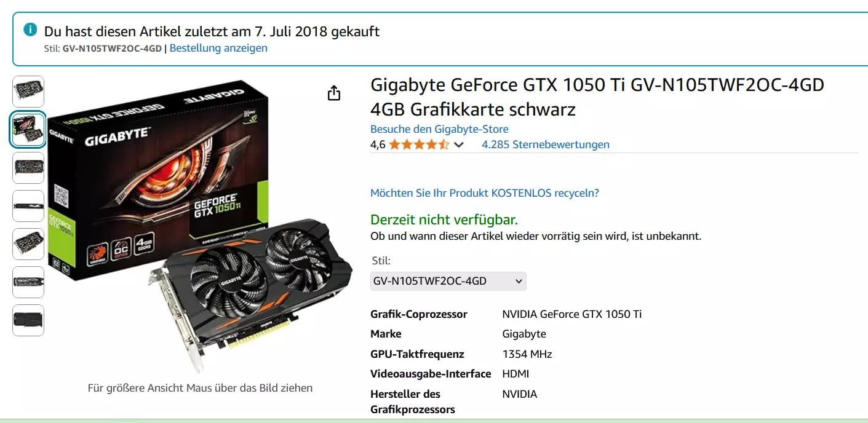Click Möchten Sie Ihr Produkt KOSTENLOS recyceln link

(485, 193)
